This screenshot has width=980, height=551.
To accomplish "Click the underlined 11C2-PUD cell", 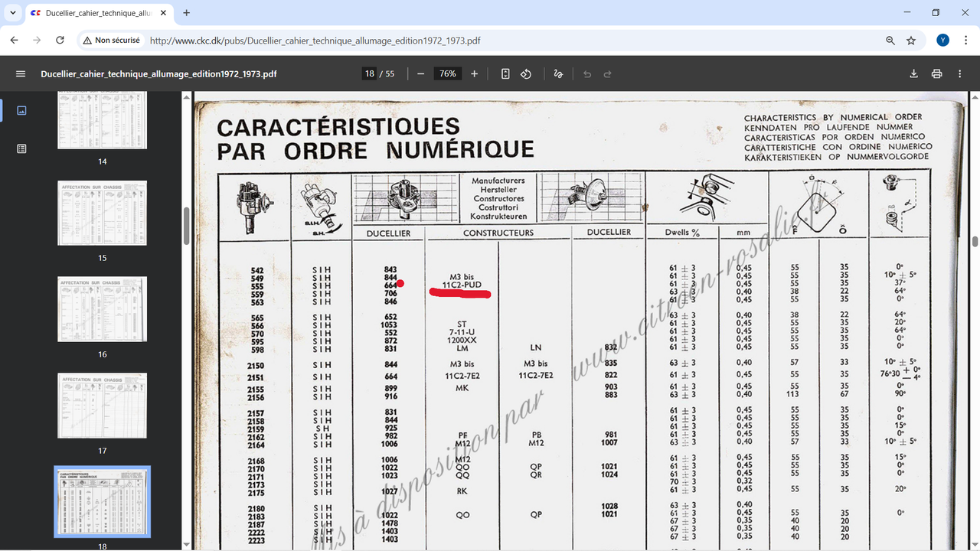I will pos(462,285).
